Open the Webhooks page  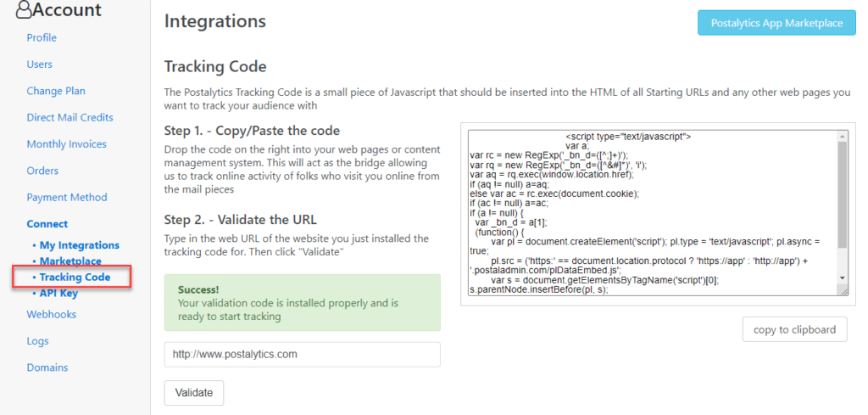coord(52,314)
